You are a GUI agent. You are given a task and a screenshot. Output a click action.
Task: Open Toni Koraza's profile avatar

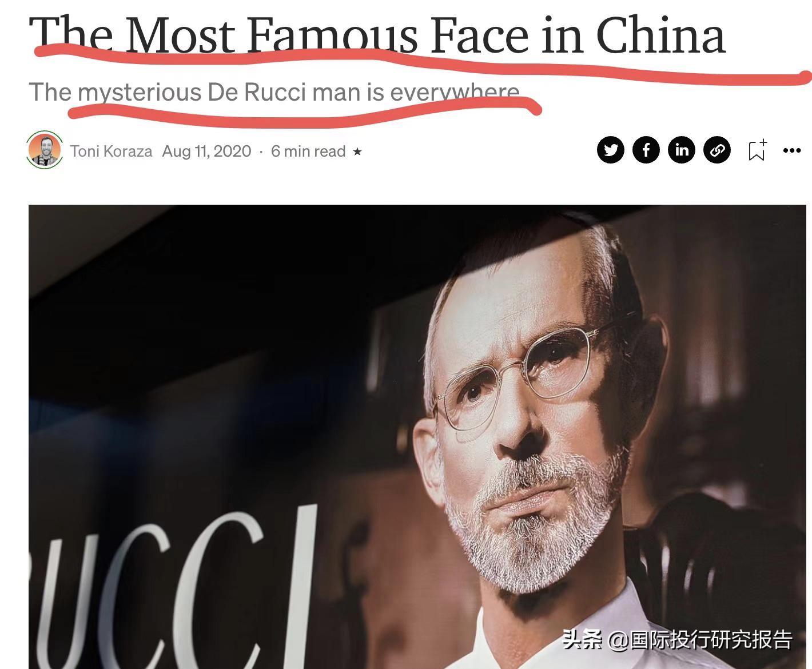(45, 150)
